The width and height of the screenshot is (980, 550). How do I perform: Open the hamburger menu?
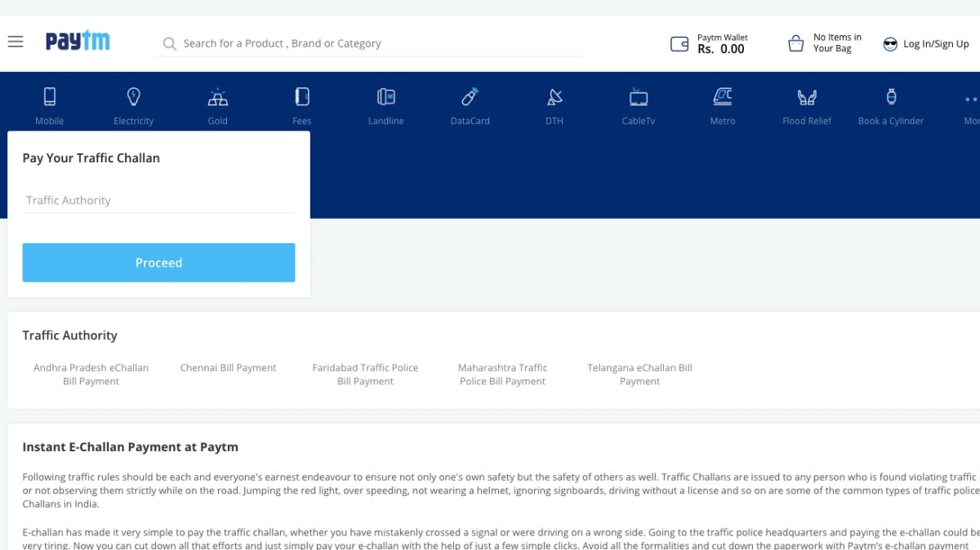click(x=16, y=42)
